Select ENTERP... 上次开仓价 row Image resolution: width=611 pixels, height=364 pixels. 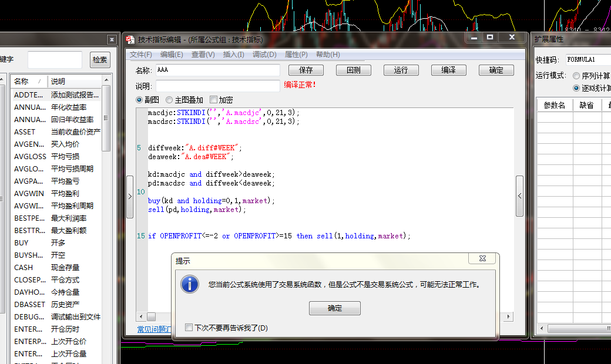tap(56, 342)
